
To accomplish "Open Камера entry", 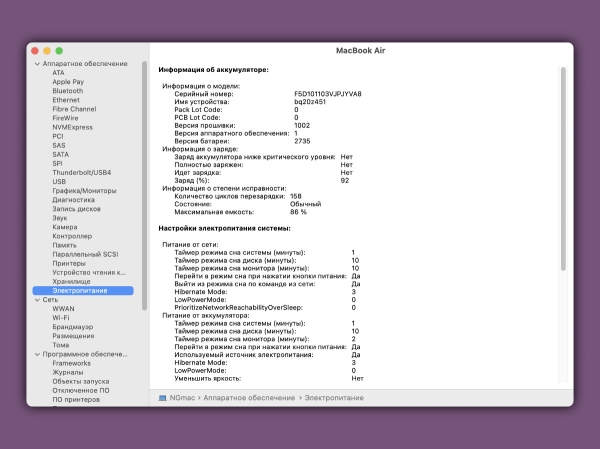I will (x=65, y=227).
